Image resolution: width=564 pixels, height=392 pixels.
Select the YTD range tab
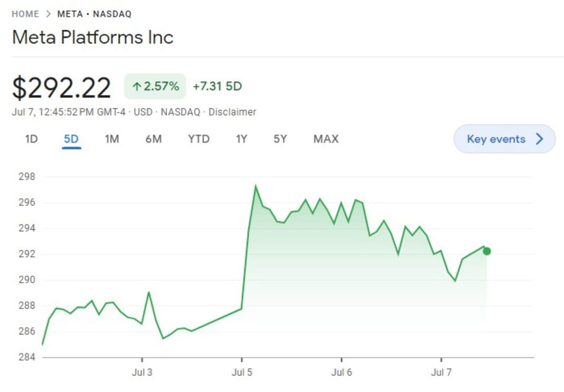[199, 139]
